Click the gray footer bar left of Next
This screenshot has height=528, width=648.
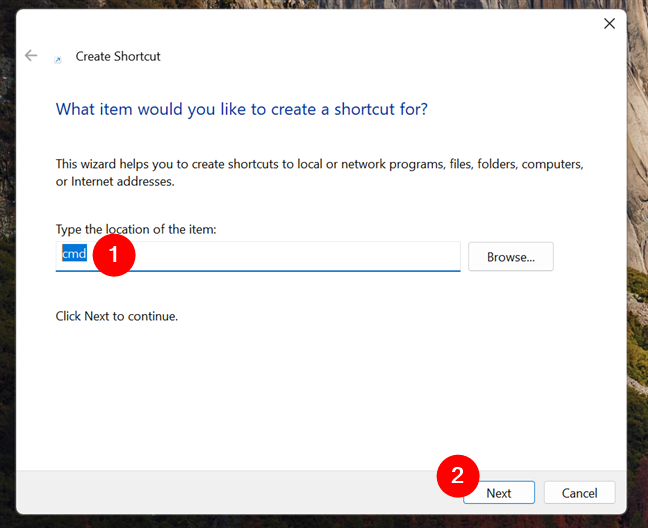[x=225, y=492]
